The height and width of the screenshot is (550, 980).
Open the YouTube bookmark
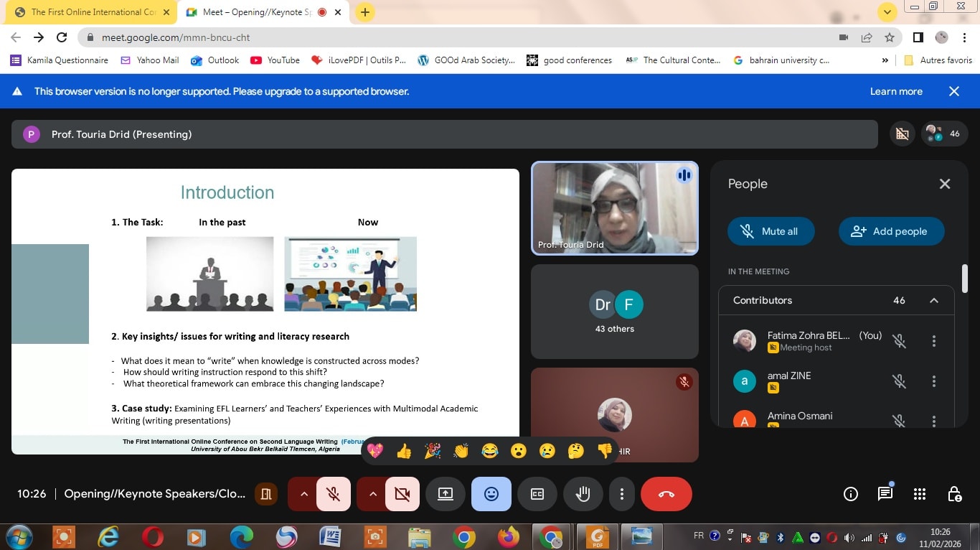click(275, 60)
